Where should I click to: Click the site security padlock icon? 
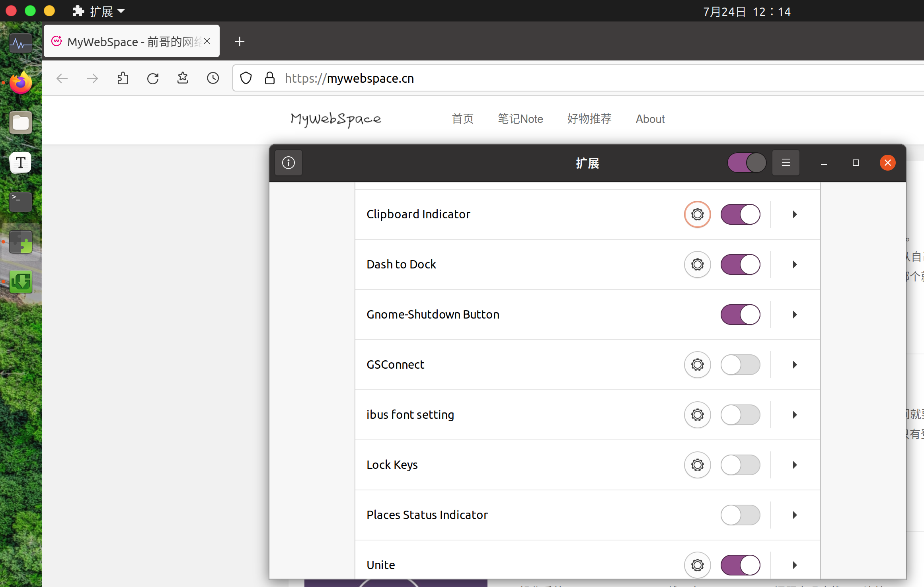270,78
